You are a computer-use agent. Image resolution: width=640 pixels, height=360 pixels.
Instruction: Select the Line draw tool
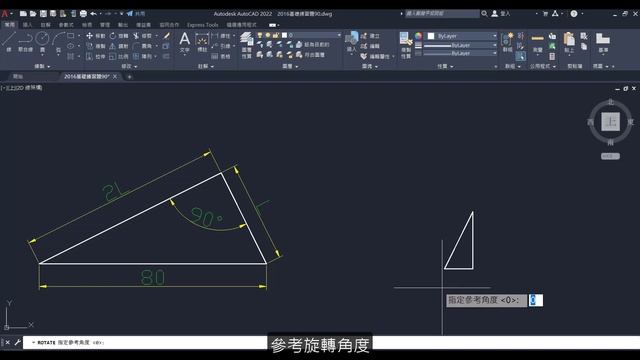click(9, 42)
